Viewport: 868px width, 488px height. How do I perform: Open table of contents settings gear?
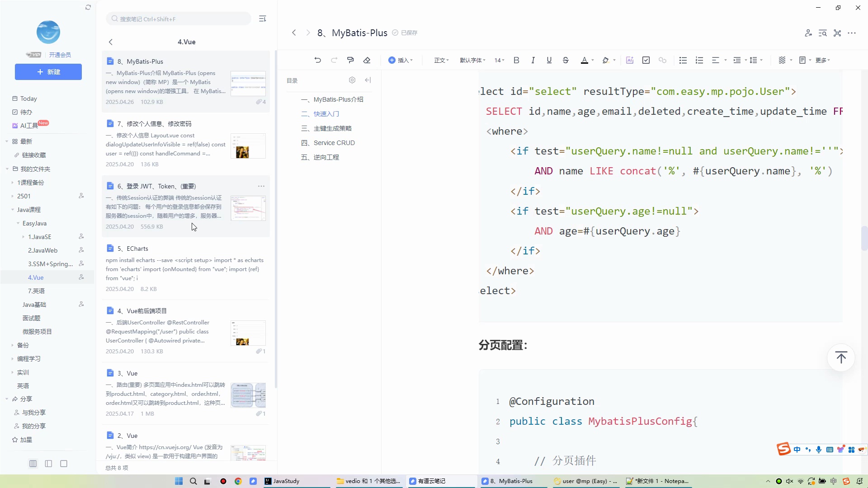tap(352, 80)
